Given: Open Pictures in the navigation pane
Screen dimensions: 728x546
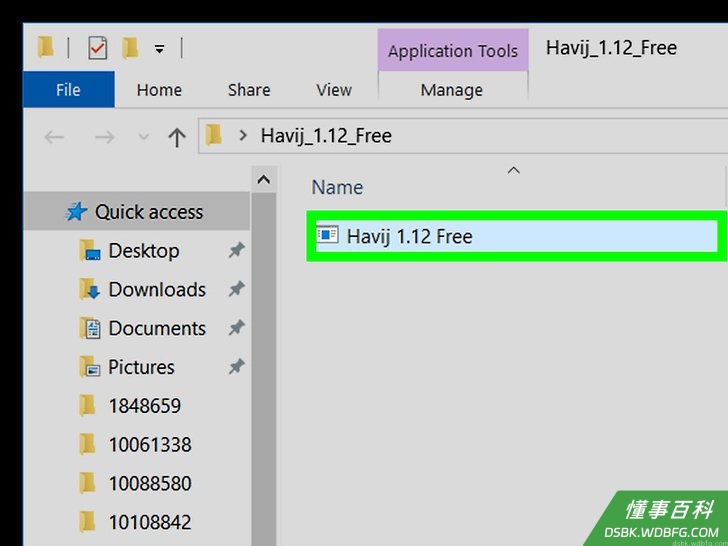Looking at the screenshot, I should (x=141, y=367).
